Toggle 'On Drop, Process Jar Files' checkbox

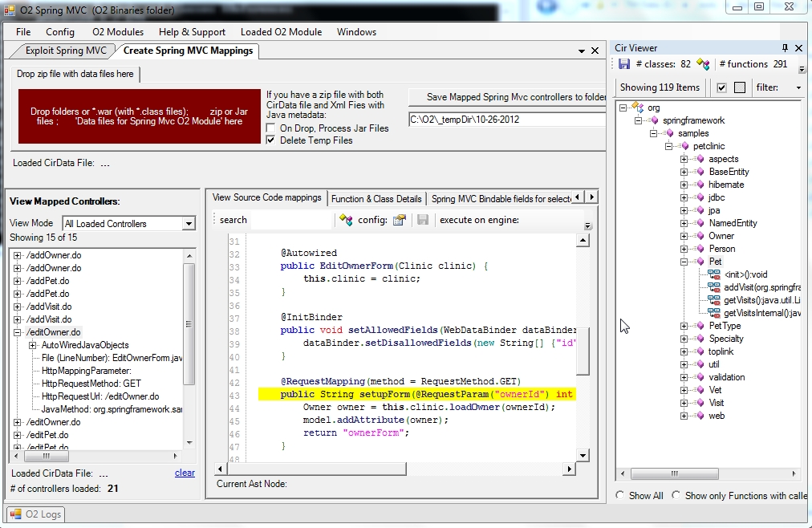(270, 128)
